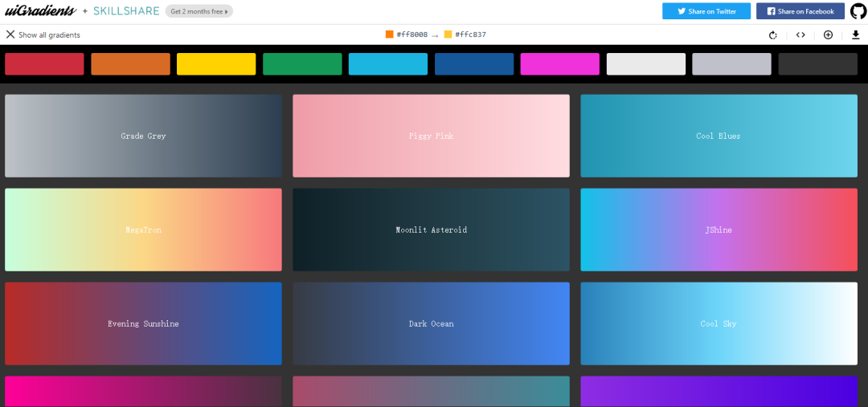Choose the MegaTron gradient card
This screenshot has width=868, height=407.
coord(143,230)
